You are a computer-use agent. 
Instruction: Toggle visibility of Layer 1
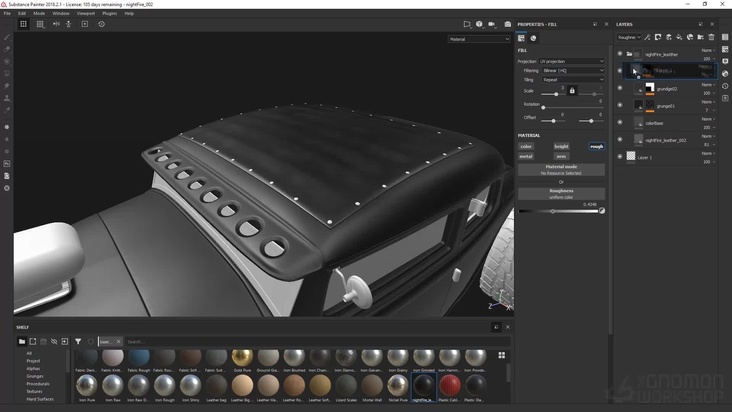[x=620, y=157]
